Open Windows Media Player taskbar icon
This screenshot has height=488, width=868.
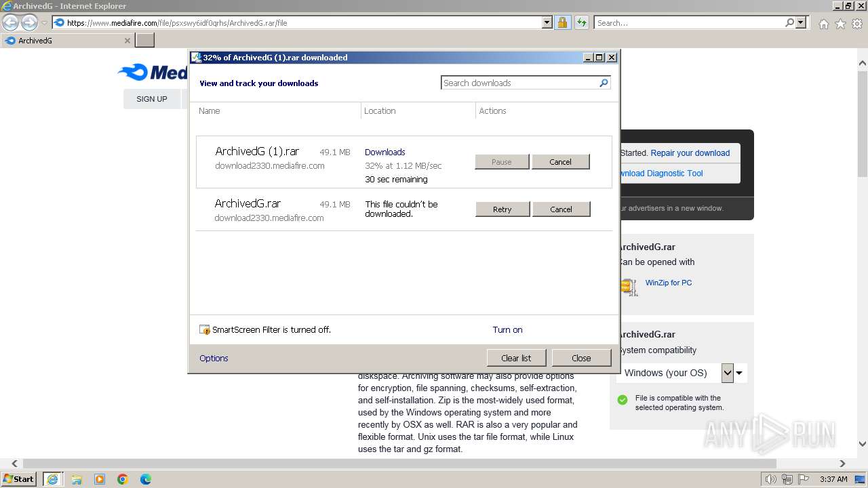(100, 479)
